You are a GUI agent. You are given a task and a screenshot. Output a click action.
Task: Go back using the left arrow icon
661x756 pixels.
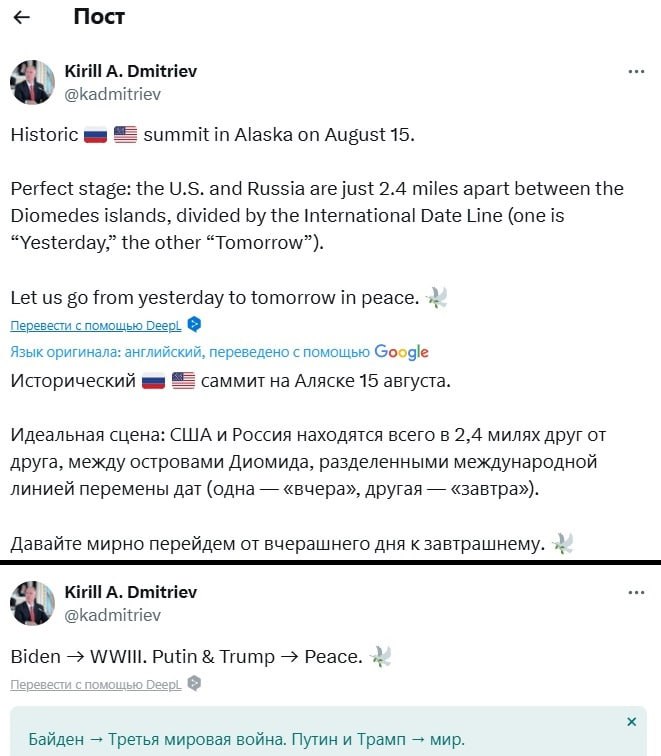[22, 17]
